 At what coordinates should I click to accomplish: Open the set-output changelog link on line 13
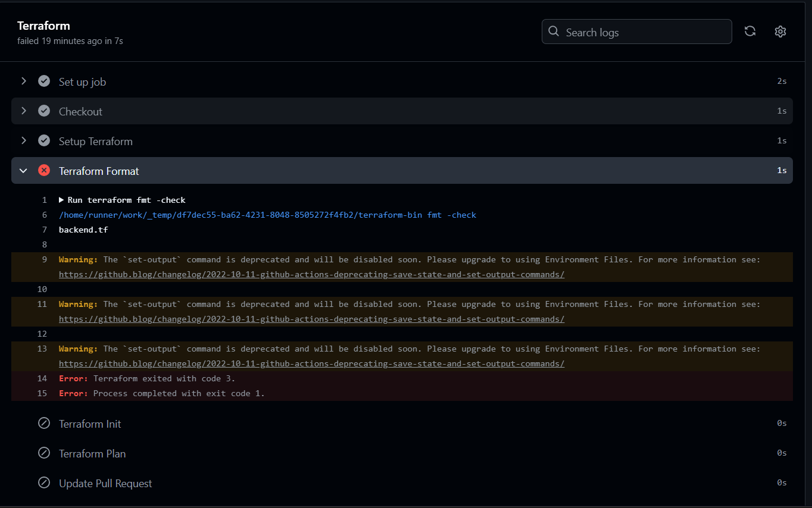point(311,363)
